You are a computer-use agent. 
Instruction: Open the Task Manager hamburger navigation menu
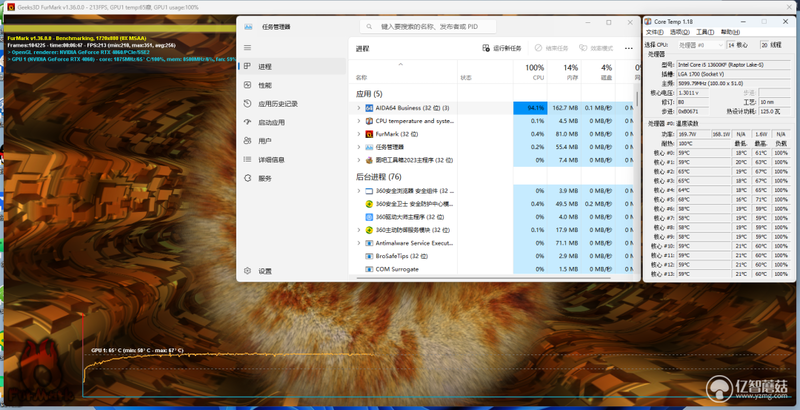coord(247,47)
